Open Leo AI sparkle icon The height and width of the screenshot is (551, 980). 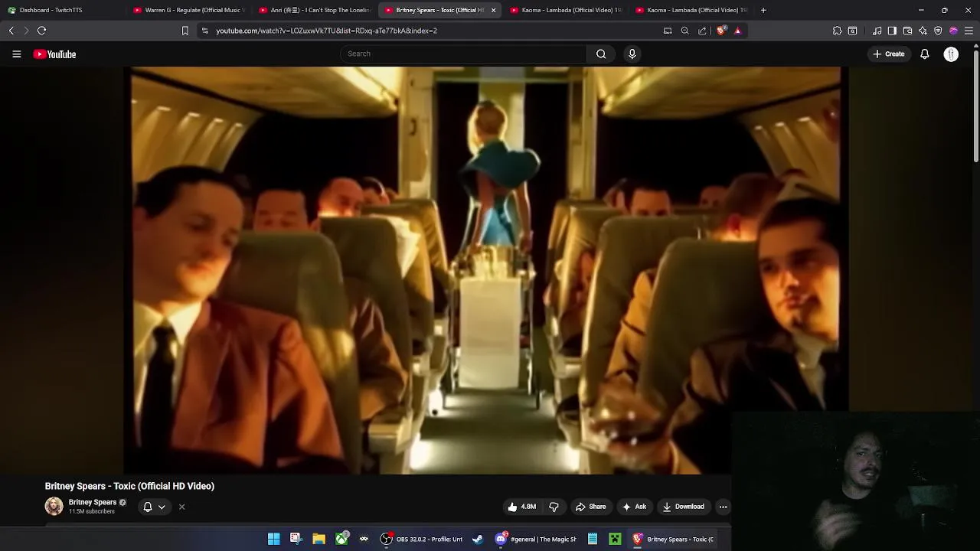923,31
